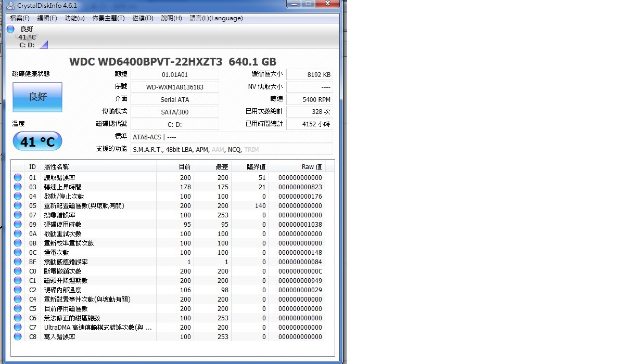This screenshot has width=624, height=364.
Task: Click the power-on hours field 4152 小時
Action: pos(310,124)
